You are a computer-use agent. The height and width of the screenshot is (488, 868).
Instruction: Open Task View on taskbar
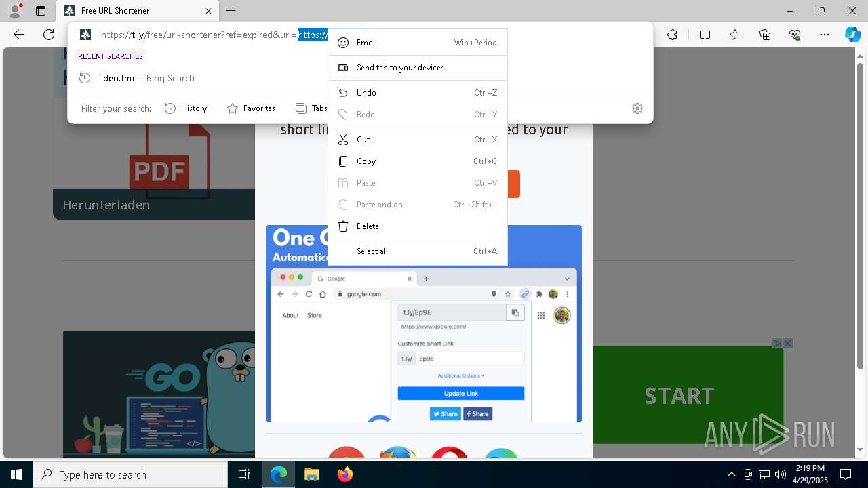pos(244,474)
